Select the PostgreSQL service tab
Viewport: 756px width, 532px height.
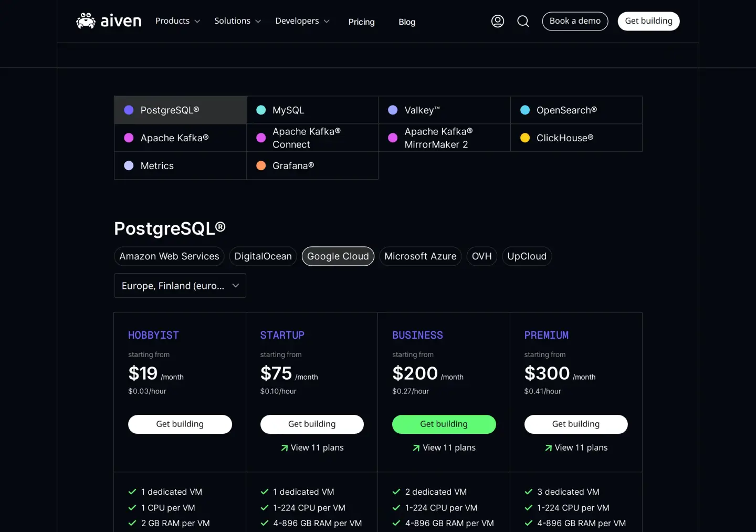(180, 110)
